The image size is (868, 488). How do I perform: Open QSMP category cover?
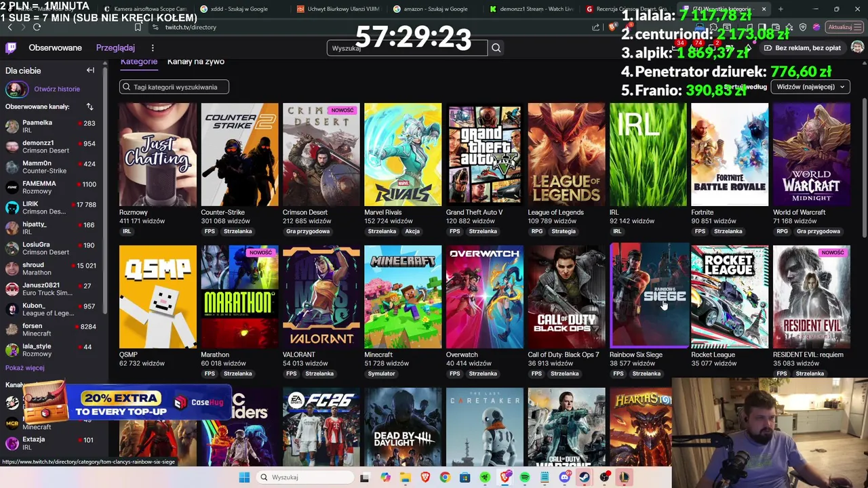[158, 297]
